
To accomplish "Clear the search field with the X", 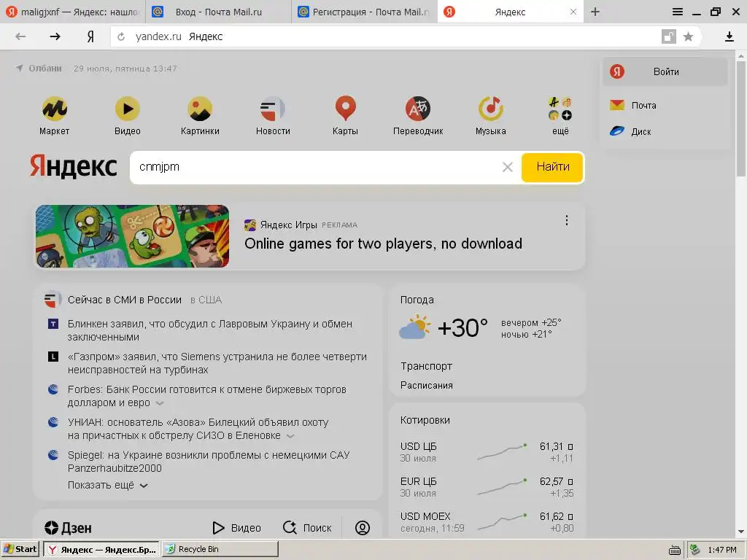I will point(508,167).
